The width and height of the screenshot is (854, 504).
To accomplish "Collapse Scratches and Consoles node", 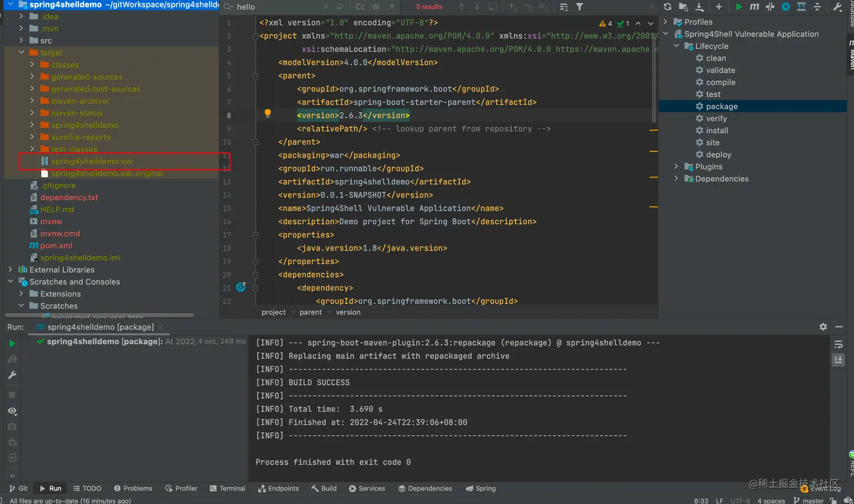I will (11, 282).
